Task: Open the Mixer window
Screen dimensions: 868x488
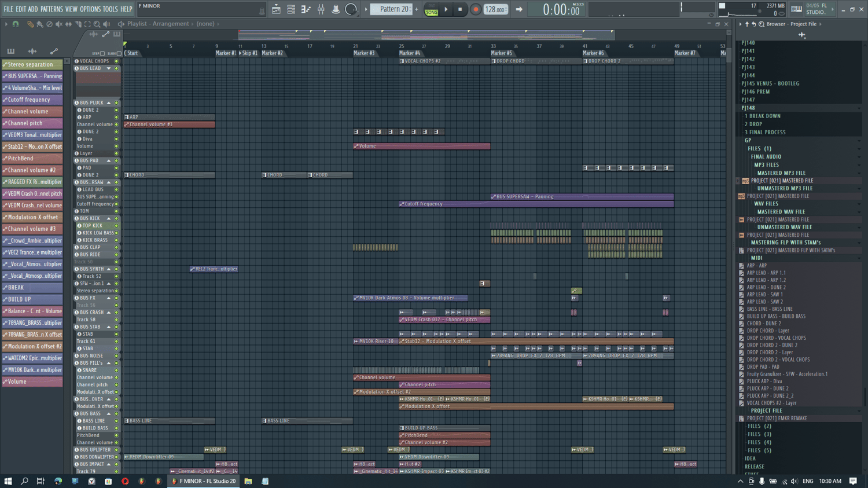Action: 321,9
